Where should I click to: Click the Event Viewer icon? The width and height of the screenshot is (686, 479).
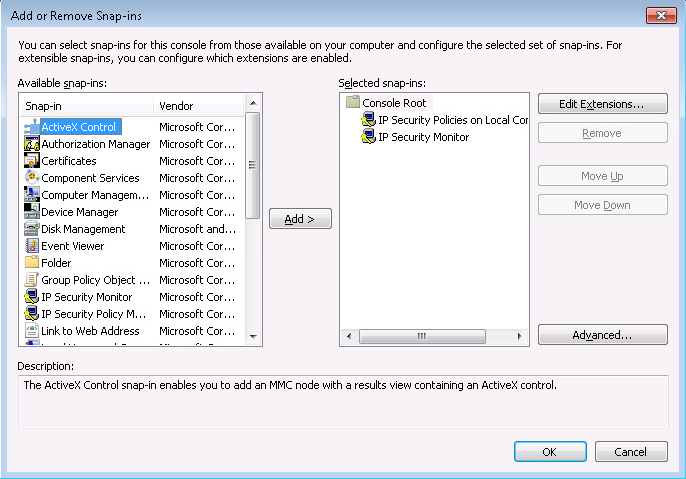pos(31,246)
